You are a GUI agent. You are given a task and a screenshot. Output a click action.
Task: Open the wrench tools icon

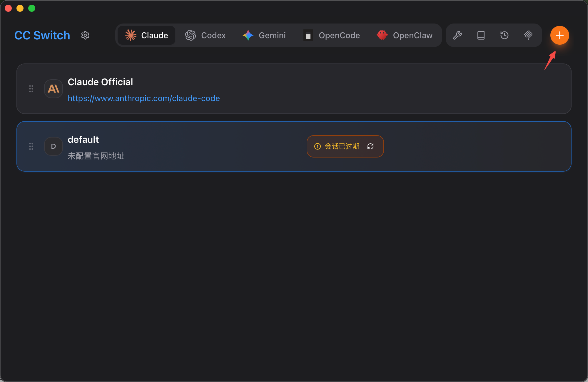[457, 35]
